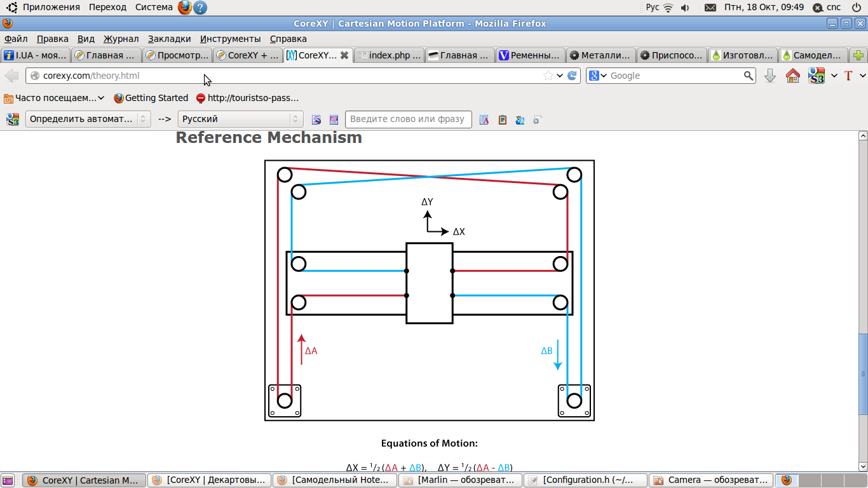Open the Переход panel menu

coord(108,8)
